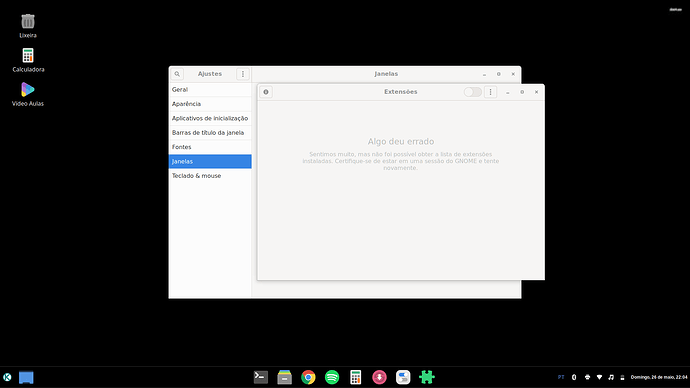Select Teclado & mouse in sidebar

click(210, 176)
